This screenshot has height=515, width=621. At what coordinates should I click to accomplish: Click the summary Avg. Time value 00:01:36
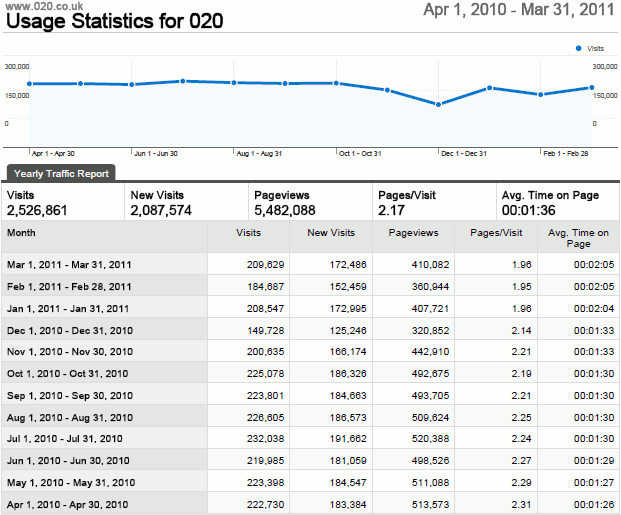tap(528, 210)
